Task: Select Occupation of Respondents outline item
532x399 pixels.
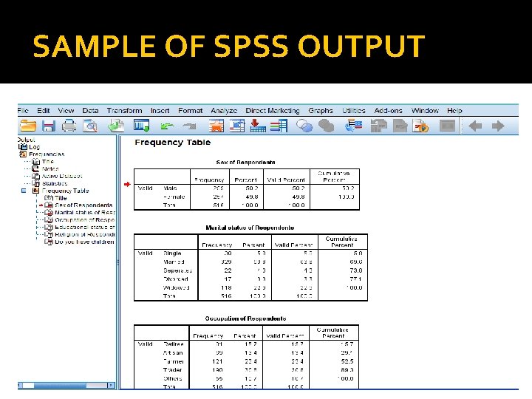Action: (x=85, y=220)
